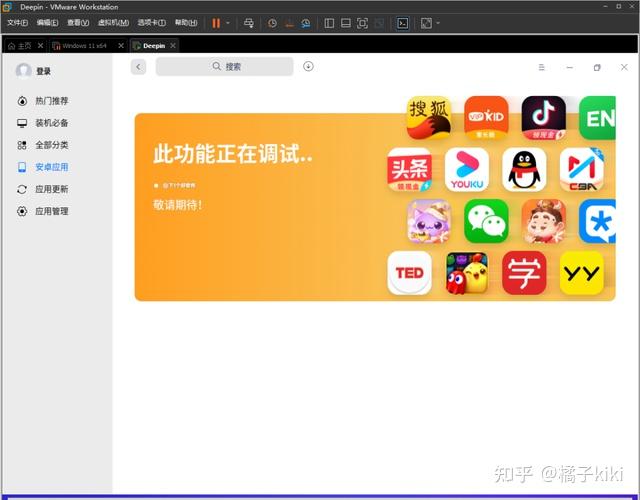Open the 文件 menu in VMware
Viewport: 640px width, 500px height.
18,23
